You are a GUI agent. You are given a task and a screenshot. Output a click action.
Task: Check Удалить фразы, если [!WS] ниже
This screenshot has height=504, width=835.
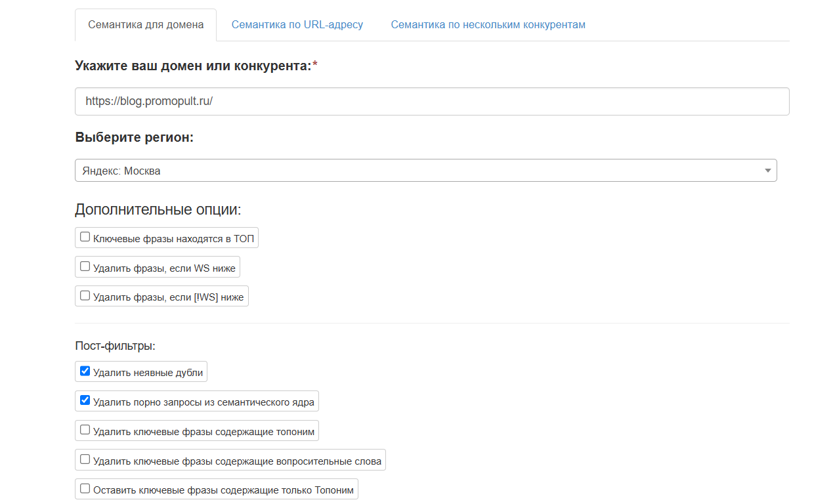[85, 296]
